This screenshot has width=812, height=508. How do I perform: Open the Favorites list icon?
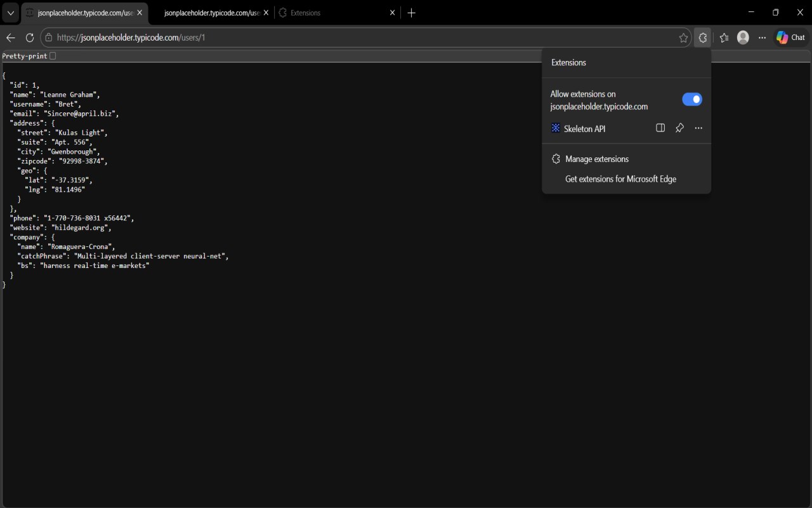(x=724, y=37)
